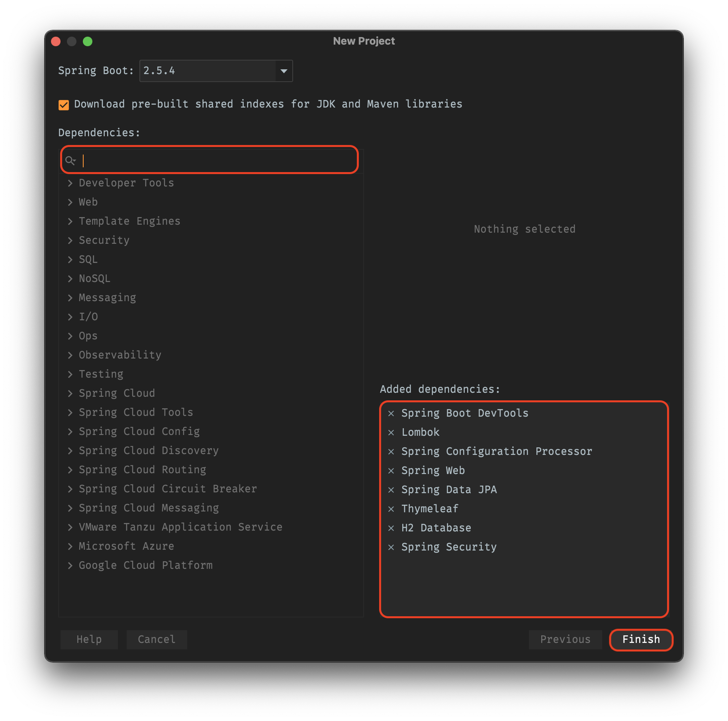Expand the I/O category

click(70, 317)
